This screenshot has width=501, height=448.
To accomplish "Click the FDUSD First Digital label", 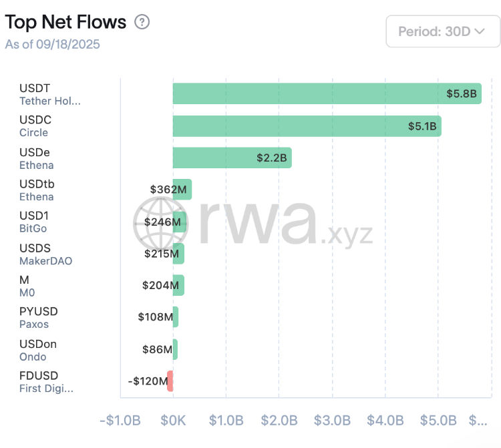I will click(46, 382).
